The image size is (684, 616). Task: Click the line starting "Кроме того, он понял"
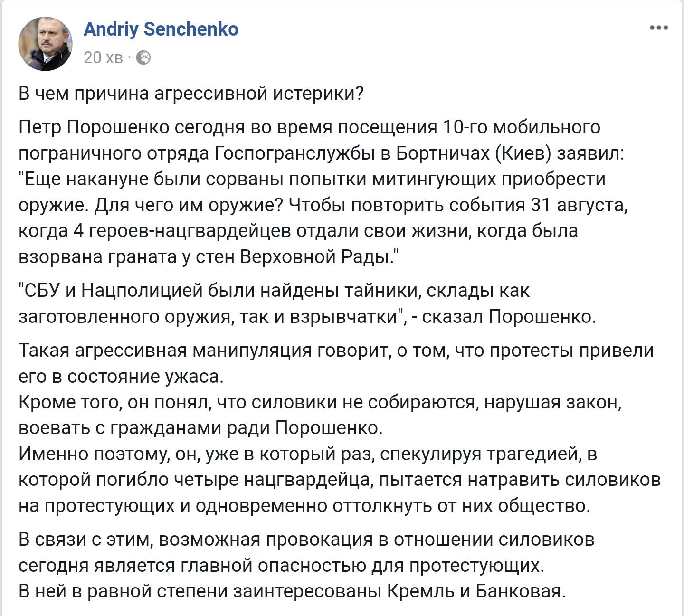(319, 402)
